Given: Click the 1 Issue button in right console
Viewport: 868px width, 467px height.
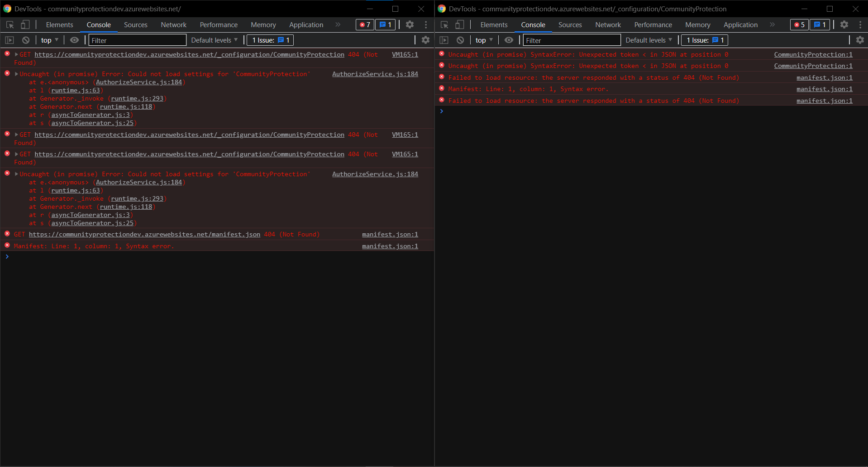Looking at the screenshot, I should (705, 40).
